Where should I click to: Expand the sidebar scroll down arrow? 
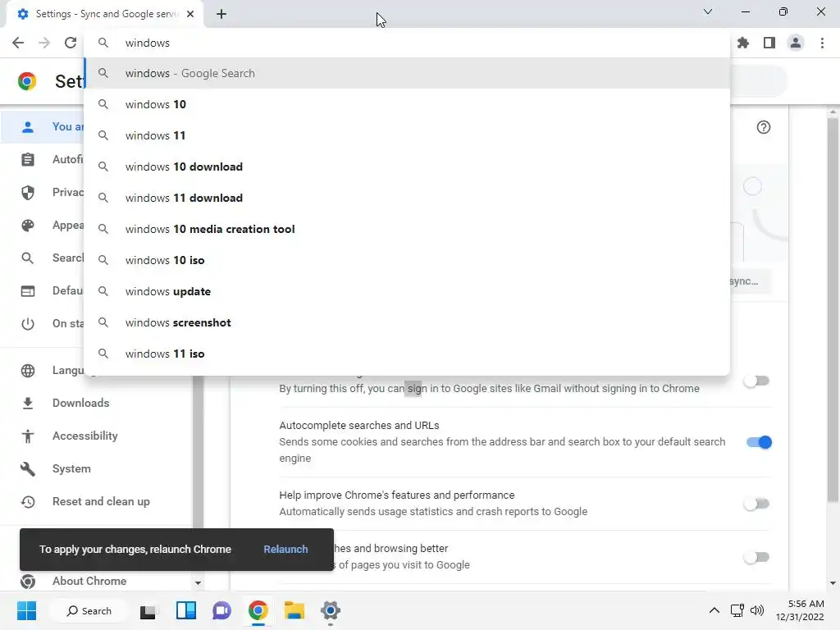(199, 583)
